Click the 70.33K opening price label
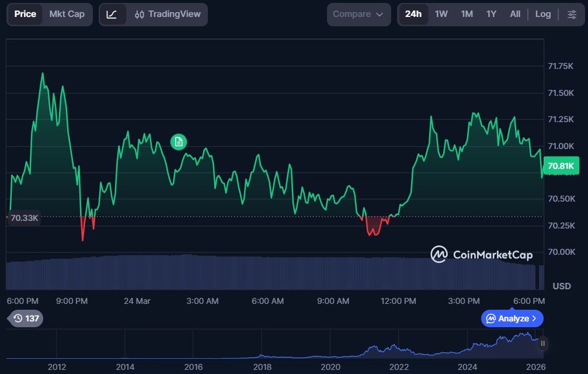The width and height of the screenshot is (588, 374). [x=25, y=218]
